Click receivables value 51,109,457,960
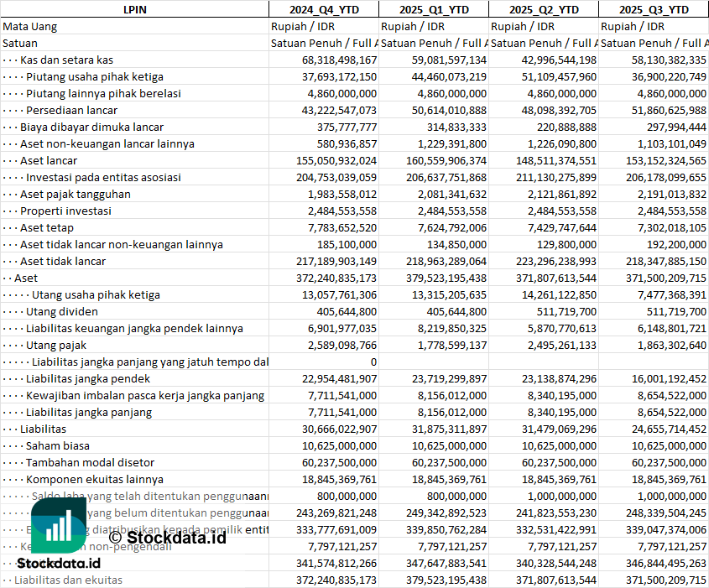The image size is (709, 588). point(559,77)
